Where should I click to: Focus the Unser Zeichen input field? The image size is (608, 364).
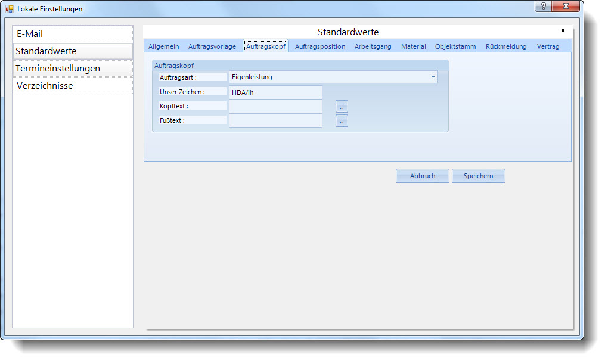point(276,92)
